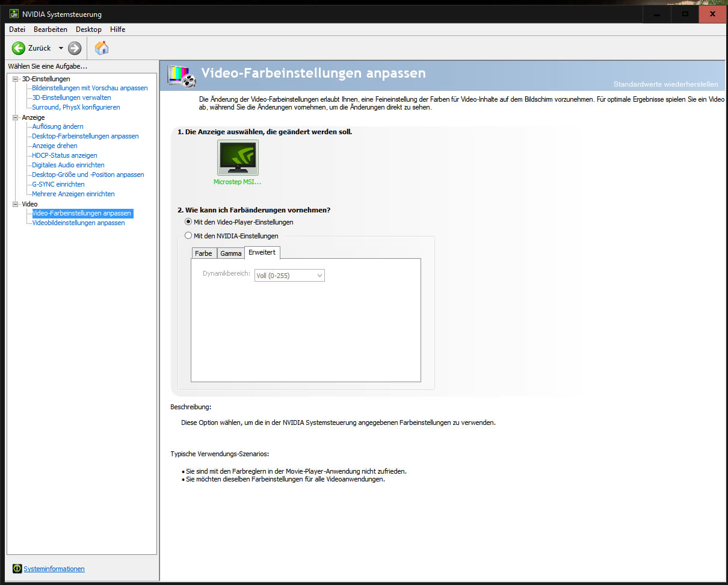This screenshot has width=728, height=585.
Task: Open the home page house icon
Action: click(102, 48)
